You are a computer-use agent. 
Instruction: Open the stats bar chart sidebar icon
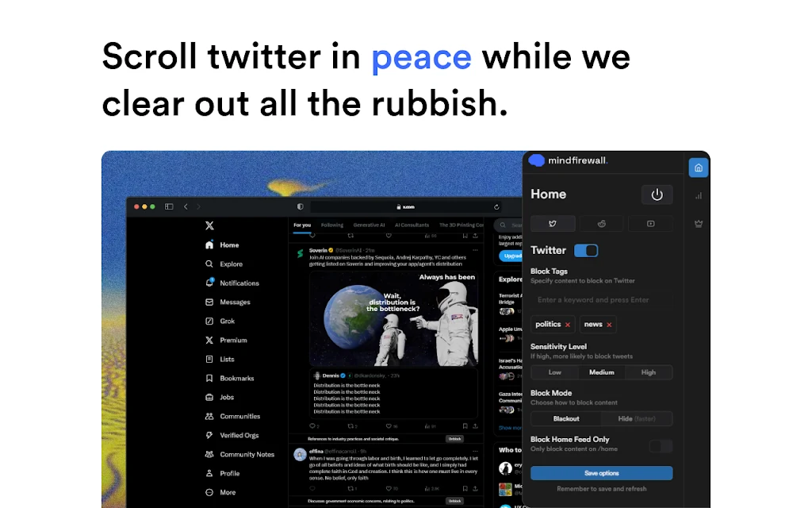[x=699, y=196]
